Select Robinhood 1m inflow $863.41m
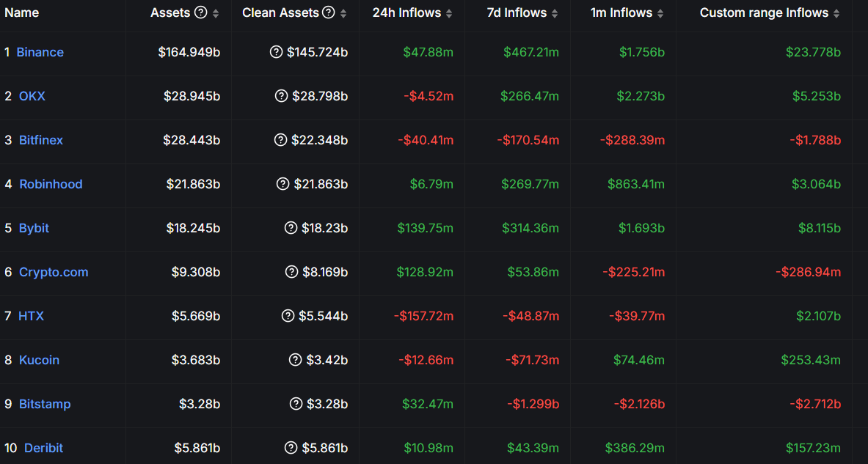This screenshot has height=464, width=868. [x=636, y=184]
